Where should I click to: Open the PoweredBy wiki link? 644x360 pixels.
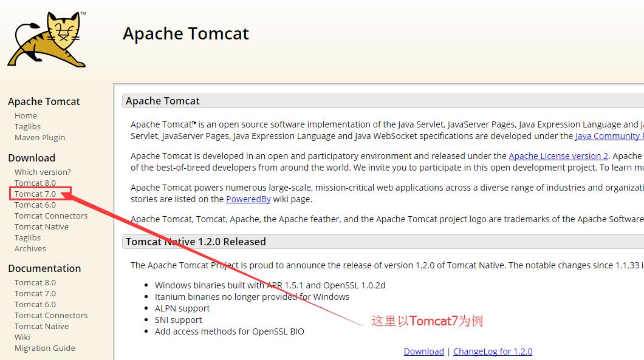pyautogui.click(x=248, y=199)
